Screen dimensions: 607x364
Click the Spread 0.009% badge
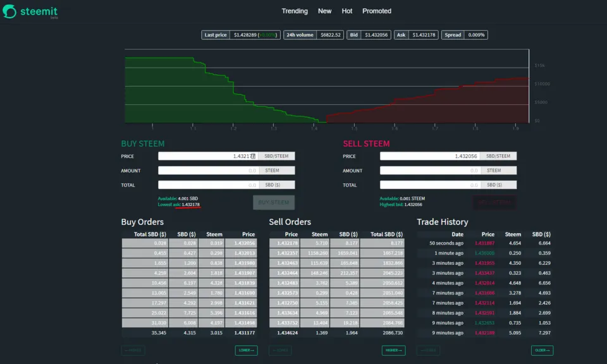pos(465,35)
